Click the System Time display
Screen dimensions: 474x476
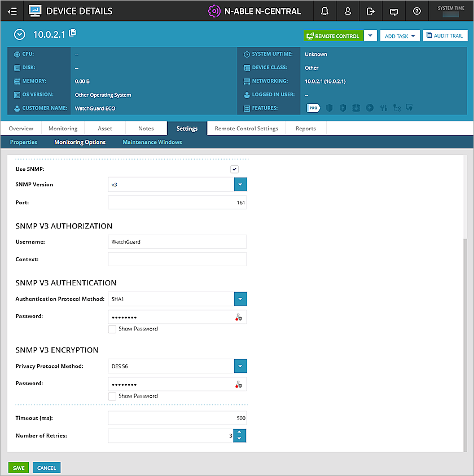(x=451, y=11)
